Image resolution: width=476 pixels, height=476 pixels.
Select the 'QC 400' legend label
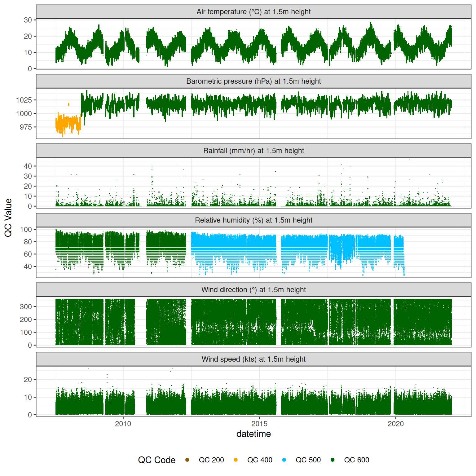(x=260, y=460)
